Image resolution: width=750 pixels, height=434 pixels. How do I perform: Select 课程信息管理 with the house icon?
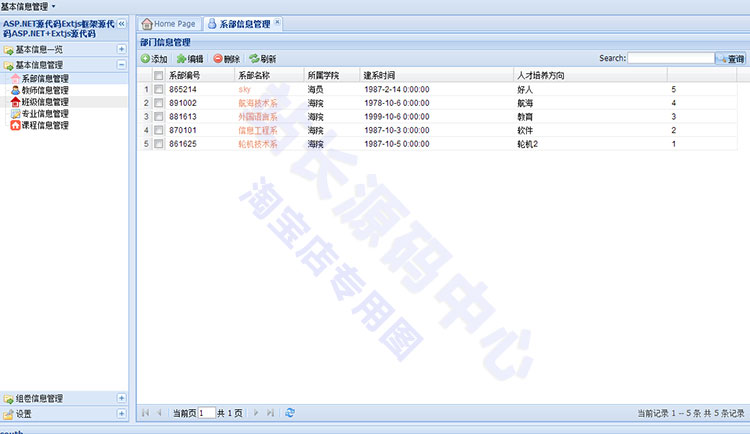click(15, 126)
